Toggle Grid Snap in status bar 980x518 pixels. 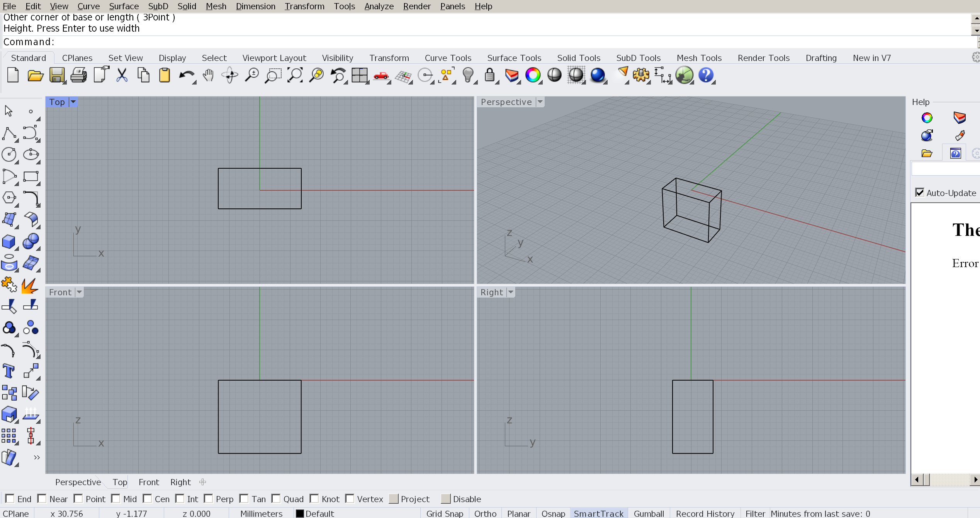[x=444, y=513]
